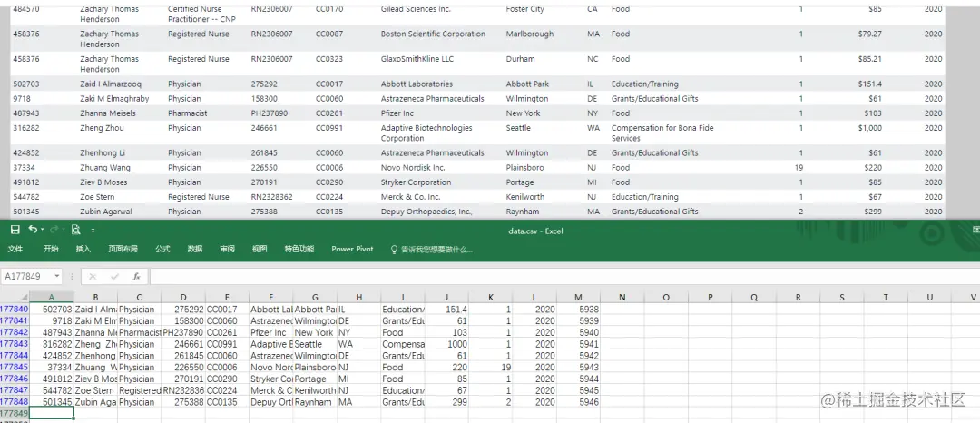Click GlaxoSmithKline LLC in the top table
Image resolution: width=980 pixels, height=423 pixels.
[417, 59]
